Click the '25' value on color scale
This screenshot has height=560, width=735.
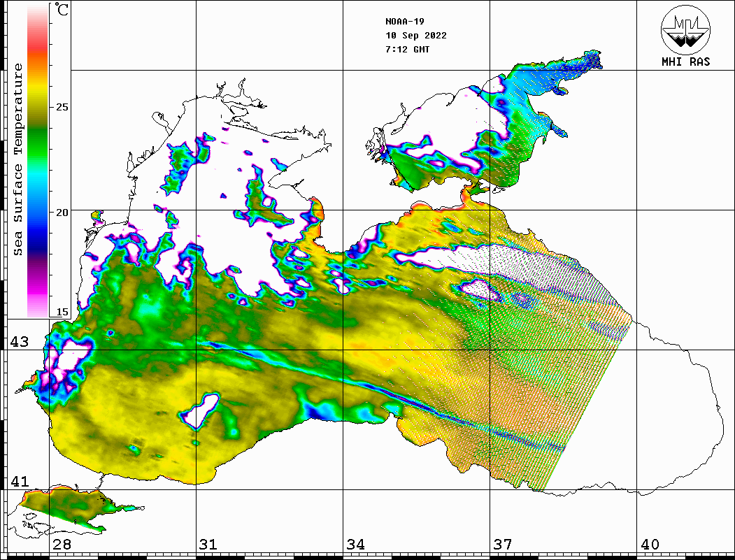point(62,107)
